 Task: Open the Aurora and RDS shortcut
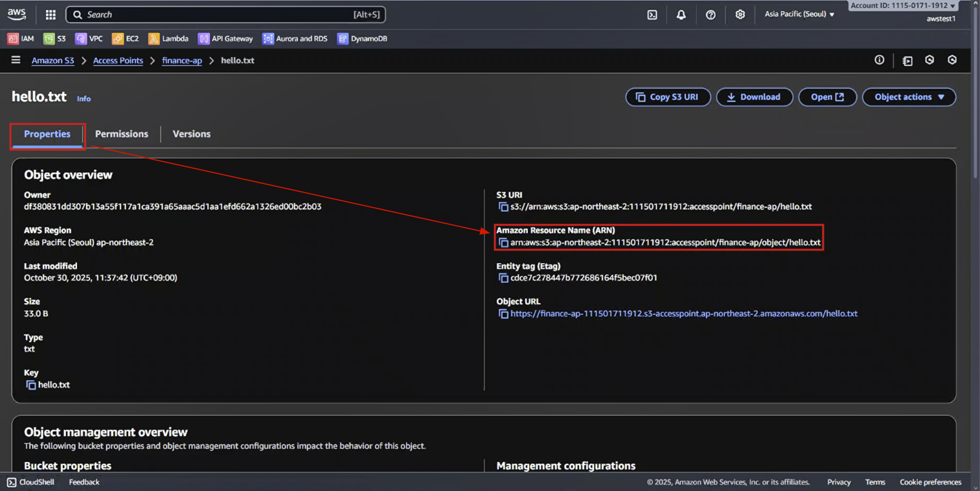coord(295,39)
